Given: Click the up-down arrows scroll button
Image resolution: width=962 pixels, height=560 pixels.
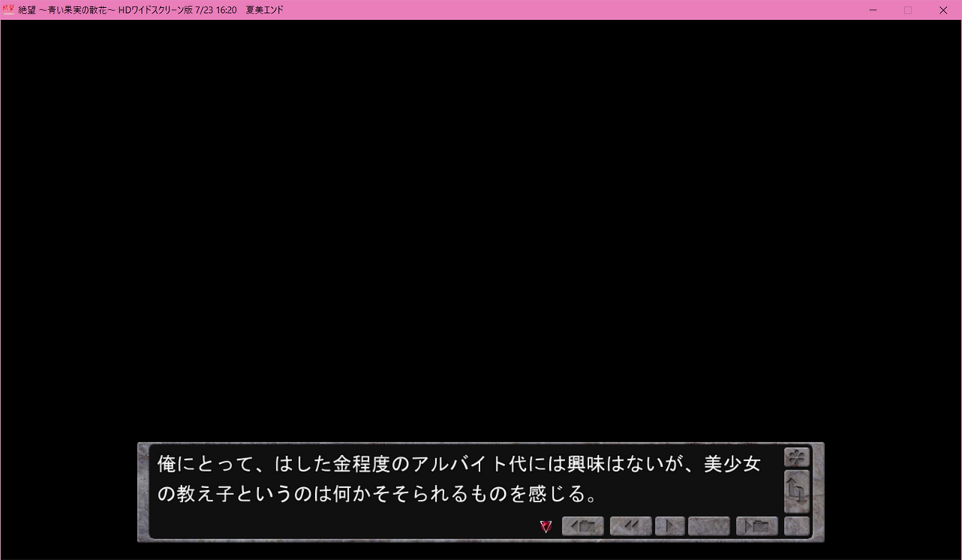Looking at the screenshot, I should [796, 490].
